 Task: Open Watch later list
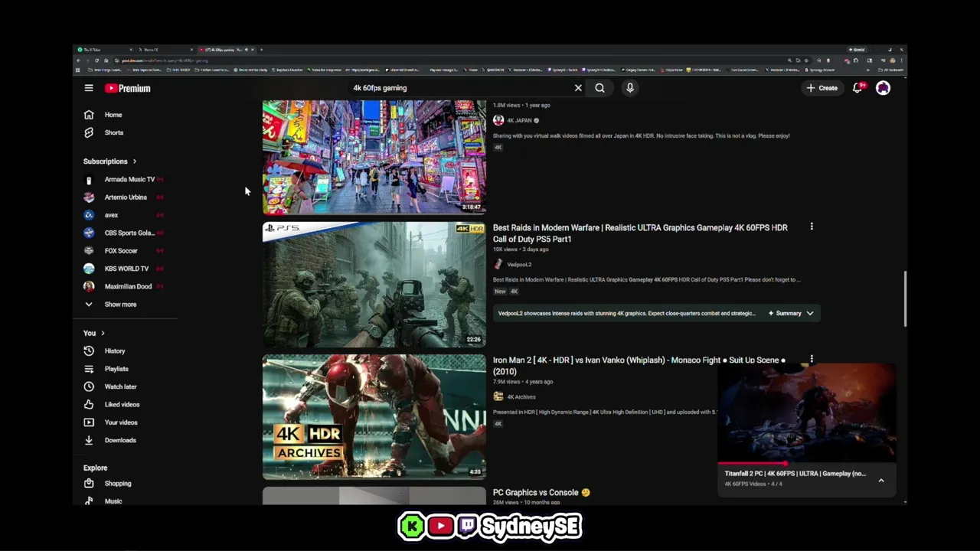120,386
